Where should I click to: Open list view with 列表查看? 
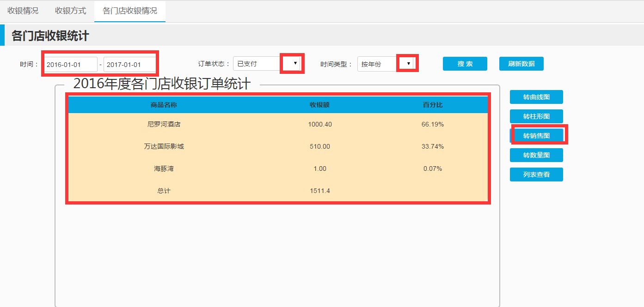pyautogui.click(x=536, y=175)
